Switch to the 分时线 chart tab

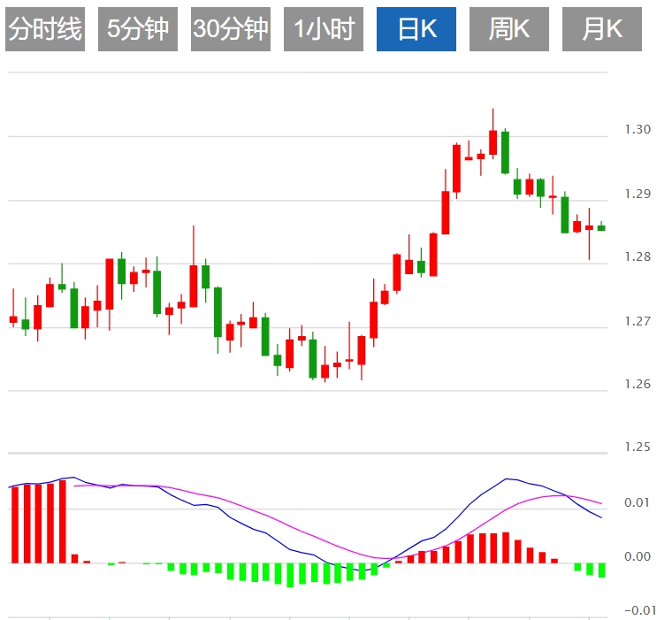pyautogui.click(x=45, y=29)
